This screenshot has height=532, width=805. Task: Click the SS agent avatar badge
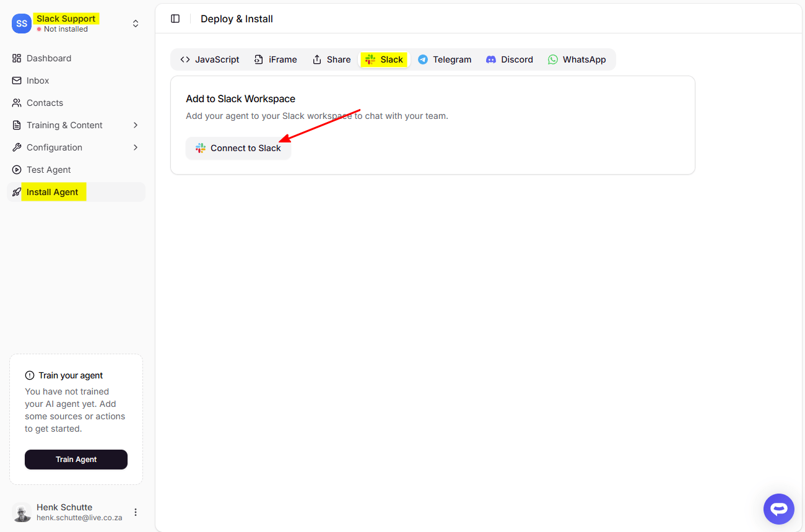point(22,24)
